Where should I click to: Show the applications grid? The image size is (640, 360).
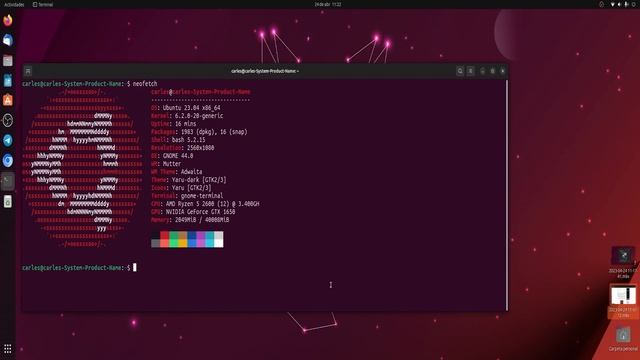click(x=8, y=349)
